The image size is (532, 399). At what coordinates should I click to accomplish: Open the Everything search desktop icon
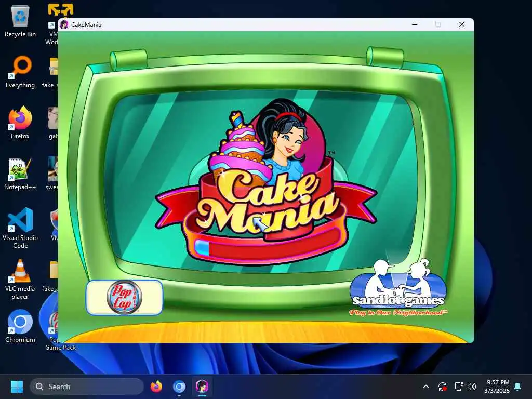point(20,72)
